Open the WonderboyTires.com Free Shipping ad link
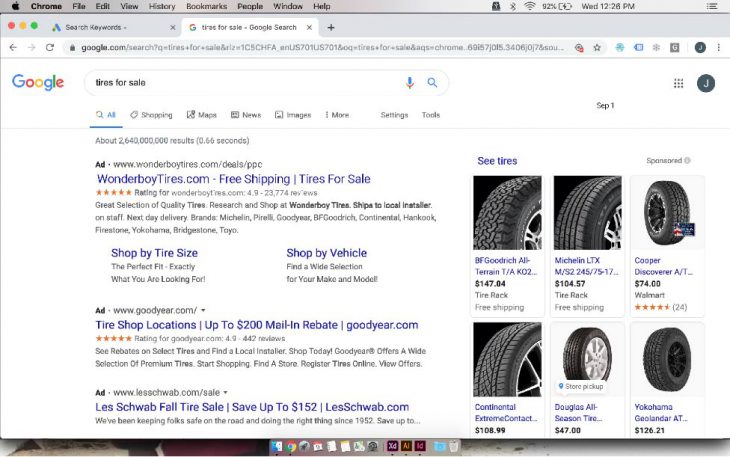Viewport: 730px width, 457px height. click(x=233, y=179)
